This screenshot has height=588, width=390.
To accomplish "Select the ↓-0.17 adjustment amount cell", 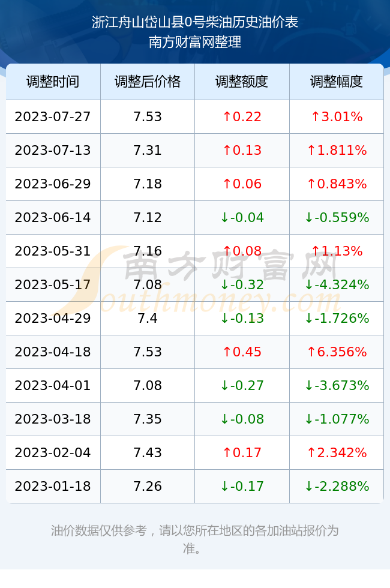I will pyautogui.click(x=242, y=486).
